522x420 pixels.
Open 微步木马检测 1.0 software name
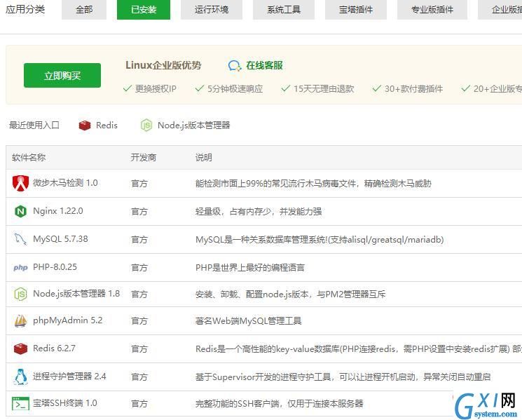65,183
